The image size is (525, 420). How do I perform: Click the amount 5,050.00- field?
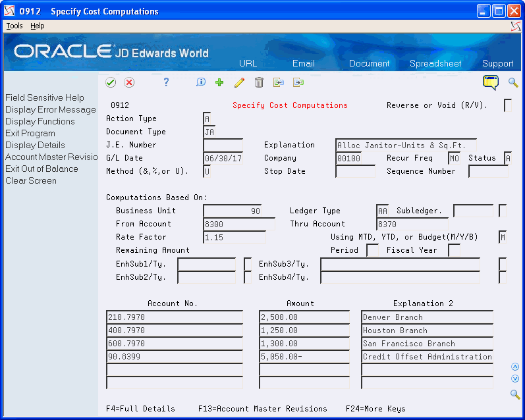point(304,357)
